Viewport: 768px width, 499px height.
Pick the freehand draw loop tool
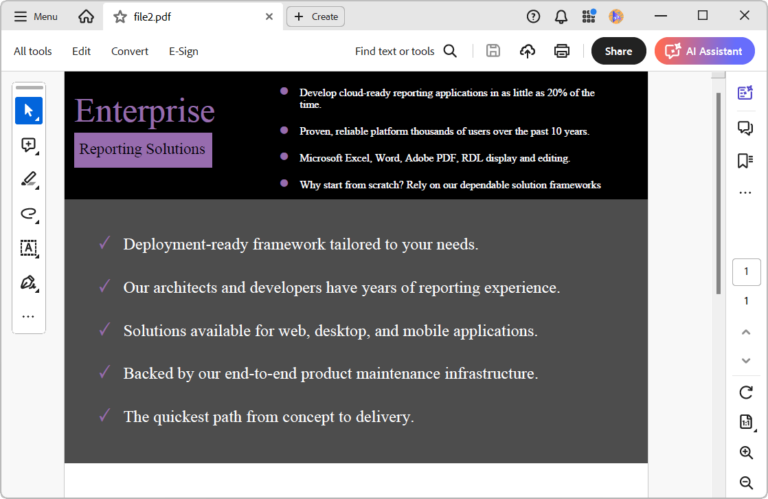(29, 214)
